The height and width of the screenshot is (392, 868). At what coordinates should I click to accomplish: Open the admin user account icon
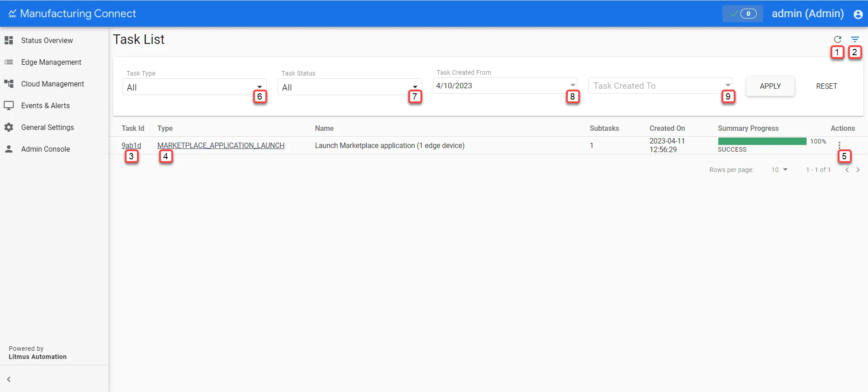pyautogui.click(x=858, y=14)
